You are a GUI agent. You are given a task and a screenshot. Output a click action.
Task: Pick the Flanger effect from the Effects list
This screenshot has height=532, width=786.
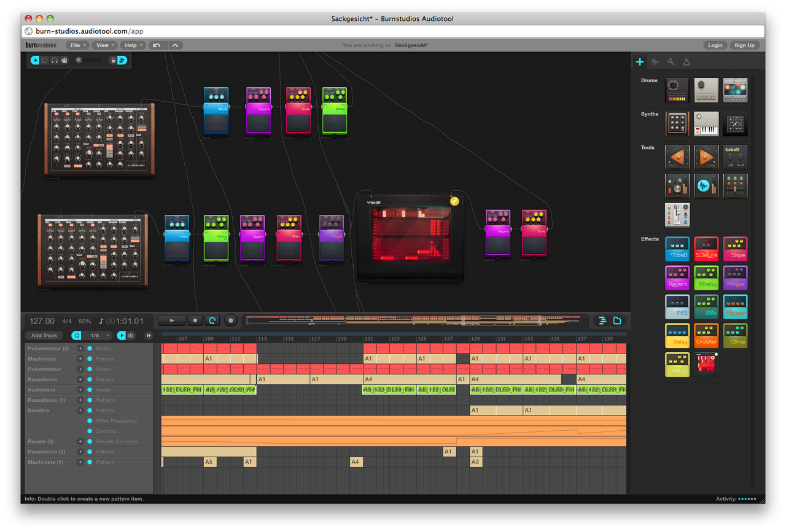coord(735,306)
